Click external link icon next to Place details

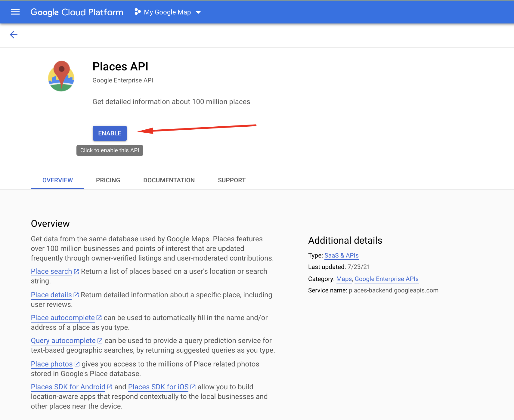76,295
